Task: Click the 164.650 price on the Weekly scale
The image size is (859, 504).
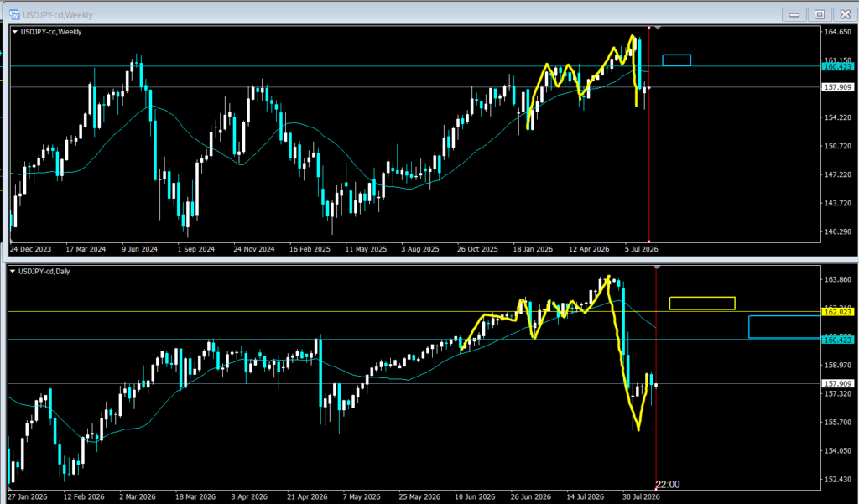Action: coord(838,32)
